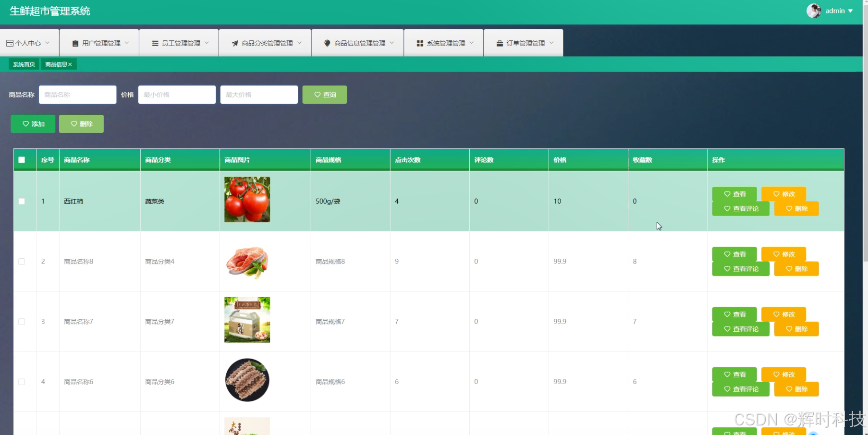Click the 生鲜超市管理系统 title
This screenshot has height=435, width=868.
click(50, 11)
